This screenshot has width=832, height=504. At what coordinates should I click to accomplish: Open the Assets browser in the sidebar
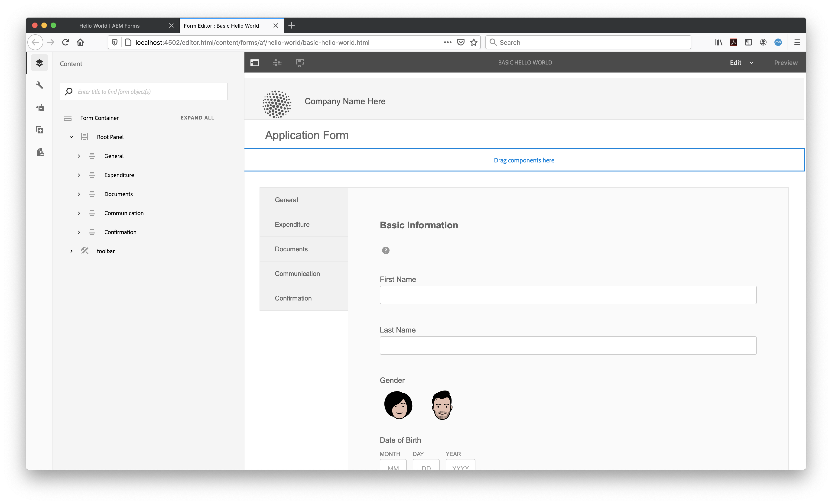click(39, 107)
